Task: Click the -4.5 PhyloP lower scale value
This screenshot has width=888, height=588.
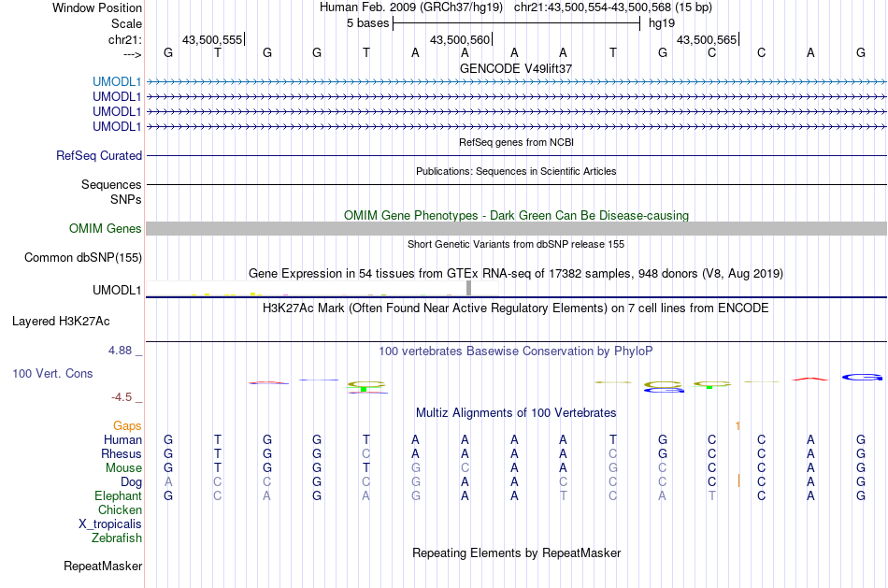Action: pos(122,397)
